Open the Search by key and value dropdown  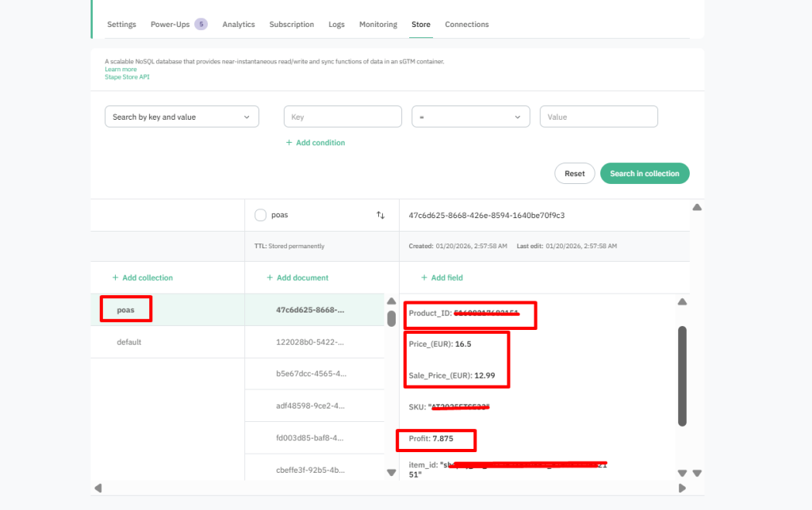point(182,117)
